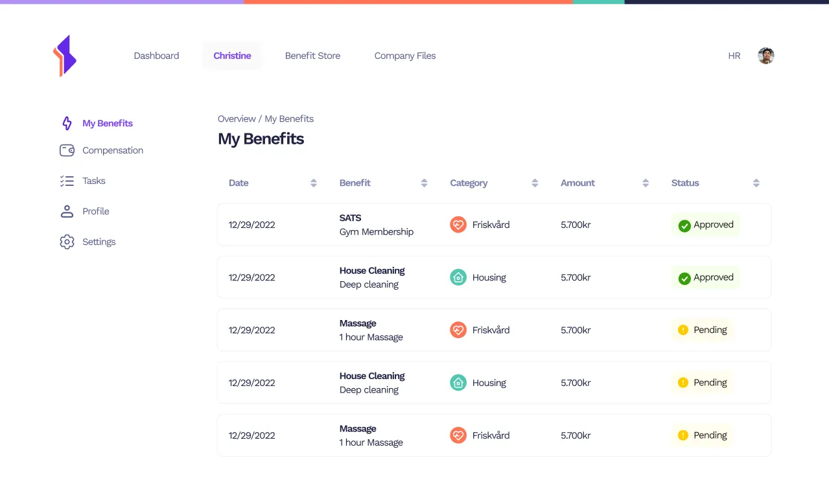Viewport: 829px width, 504px height.
Task: Go to Benefit Store tab
Action: pyautogui.click(x=312, y=56)
